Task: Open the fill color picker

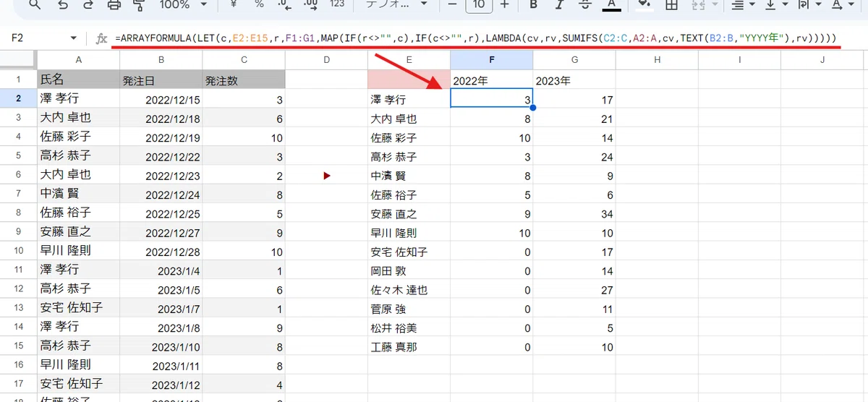Action: tap(644, 5)
